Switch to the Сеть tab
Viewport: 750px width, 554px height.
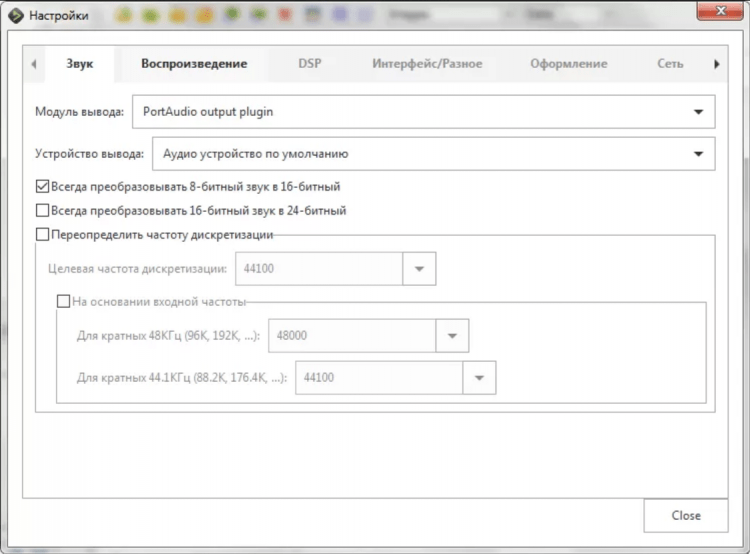670,64
